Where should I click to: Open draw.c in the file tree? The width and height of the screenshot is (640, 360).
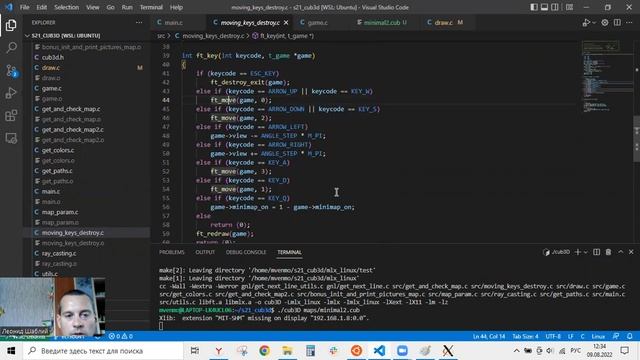pyautogui.click(x=51, y=68)
